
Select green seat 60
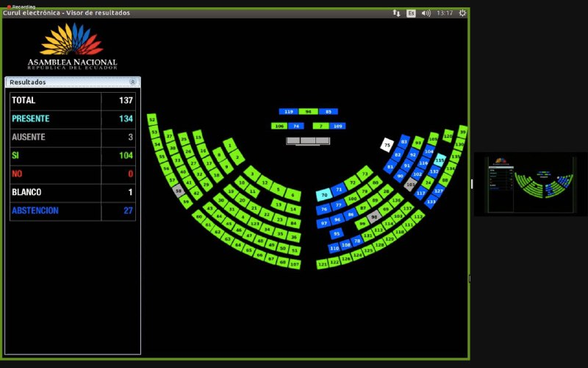(x=198, y=216)
